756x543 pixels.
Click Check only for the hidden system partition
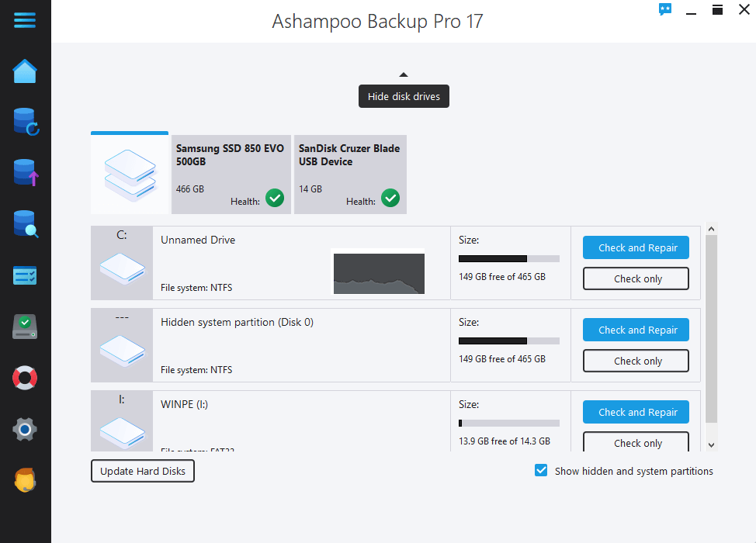(636, 360)
